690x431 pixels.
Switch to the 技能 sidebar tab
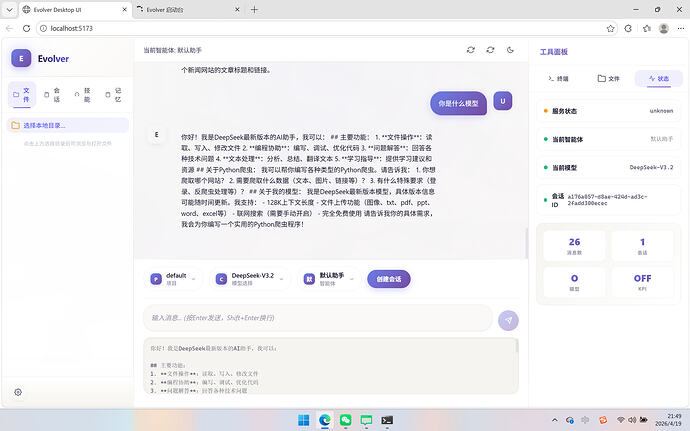click(x=83, y=94)
